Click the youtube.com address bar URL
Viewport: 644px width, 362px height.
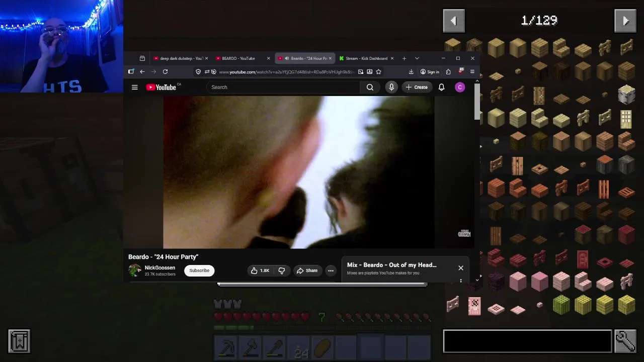[287, 72]
